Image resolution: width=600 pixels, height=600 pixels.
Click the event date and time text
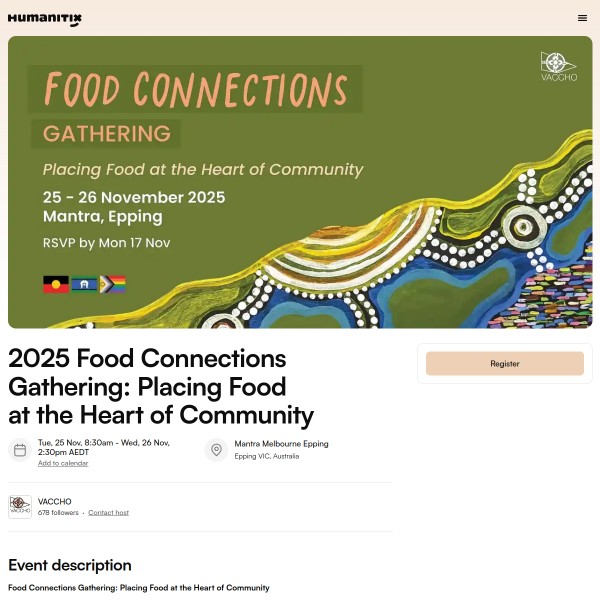coord(104,447)
